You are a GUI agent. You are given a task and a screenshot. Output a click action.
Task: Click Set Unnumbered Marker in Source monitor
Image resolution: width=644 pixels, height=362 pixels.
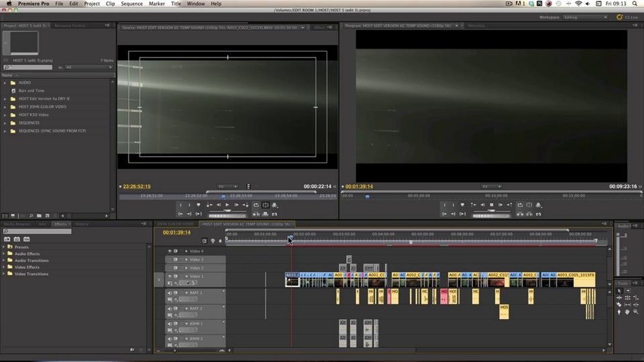coord(198,205)
